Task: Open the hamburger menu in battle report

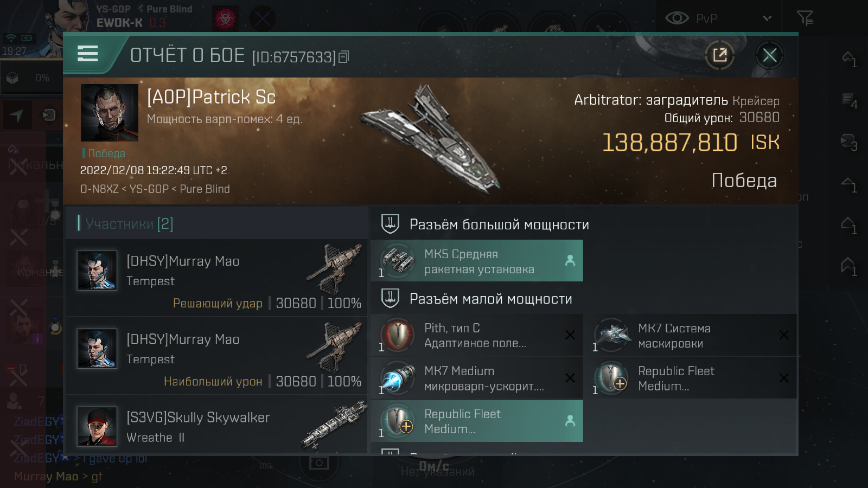Action: 88,54
